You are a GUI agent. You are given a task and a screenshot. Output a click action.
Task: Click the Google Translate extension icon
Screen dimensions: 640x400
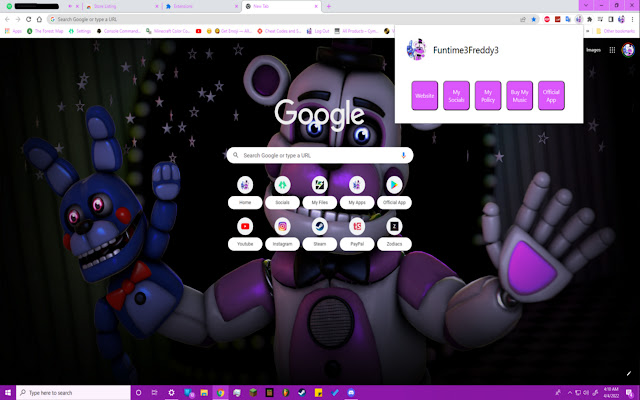(568, 19)
